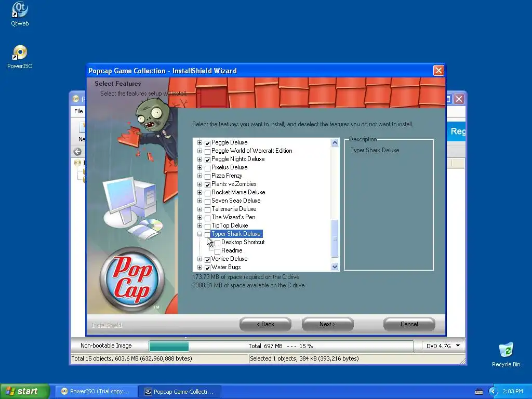Check the Desktop Shortcut sub-feature checkbox

(x=218, y=243)
